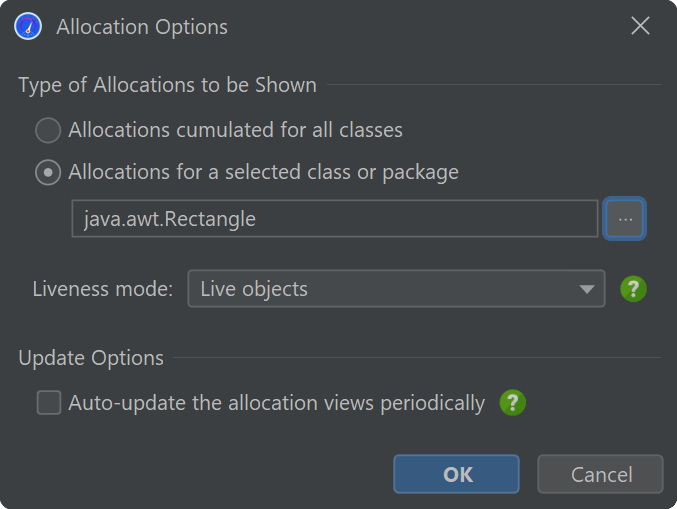
Task: Click the 'Allocations cumulated for all classes' label
Action: click(x=235, y=130)
